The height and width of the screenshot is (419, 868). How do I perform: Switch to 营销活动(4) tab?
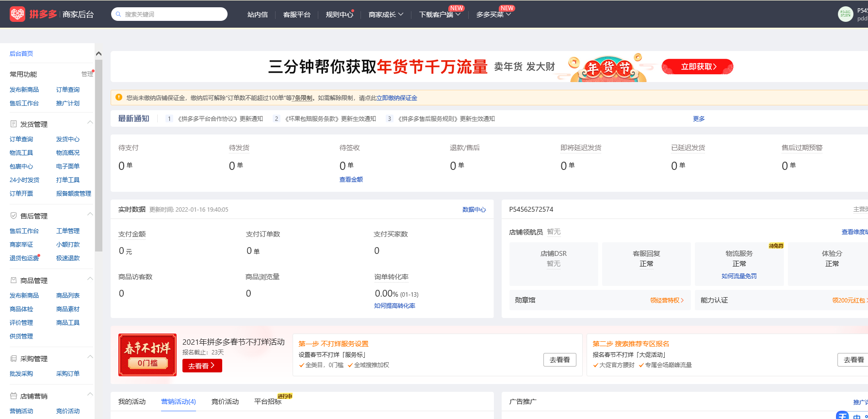click(179, 402)
